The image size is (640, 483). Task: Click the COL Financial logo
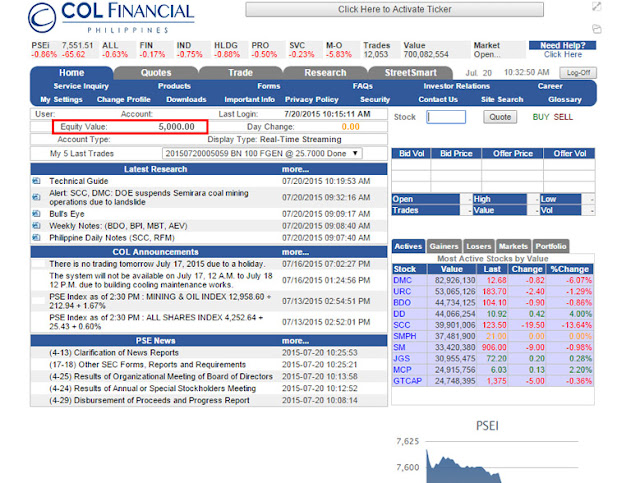(x=111, y=18)
